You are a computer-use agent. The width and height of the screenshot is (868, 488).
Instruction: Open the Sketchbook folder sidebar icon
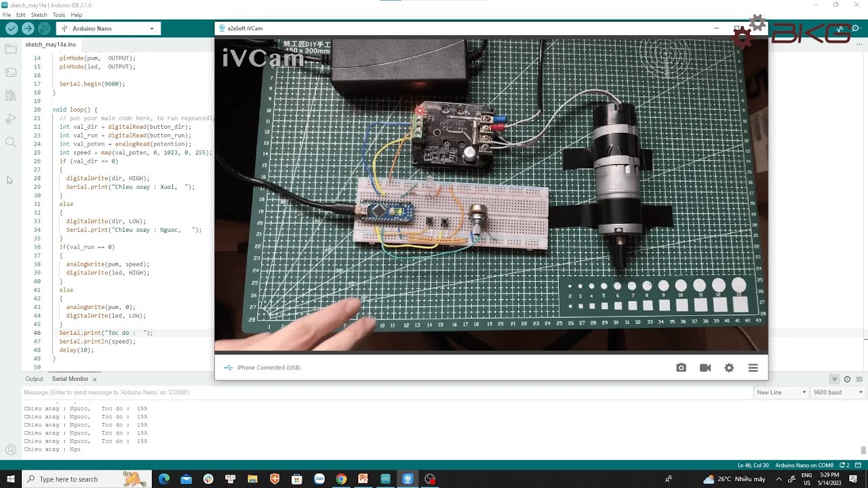10,49
